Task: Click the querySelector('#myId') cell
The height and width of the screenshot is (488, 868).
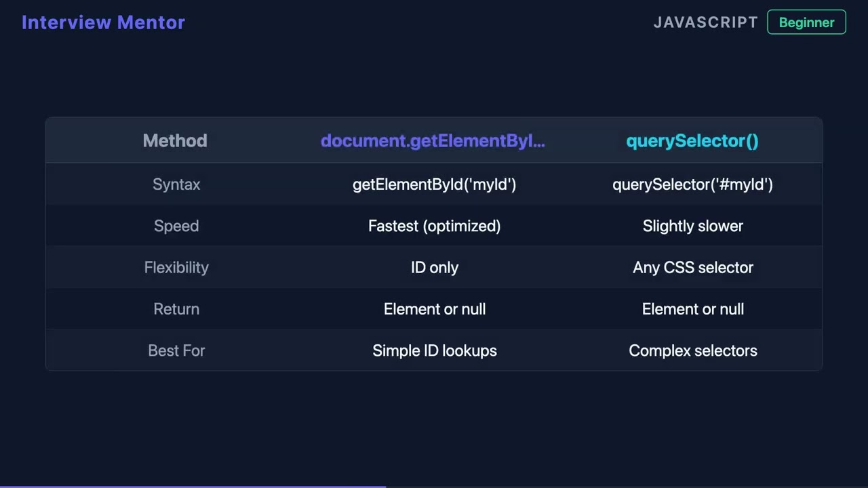Action: tap(692, 184)
